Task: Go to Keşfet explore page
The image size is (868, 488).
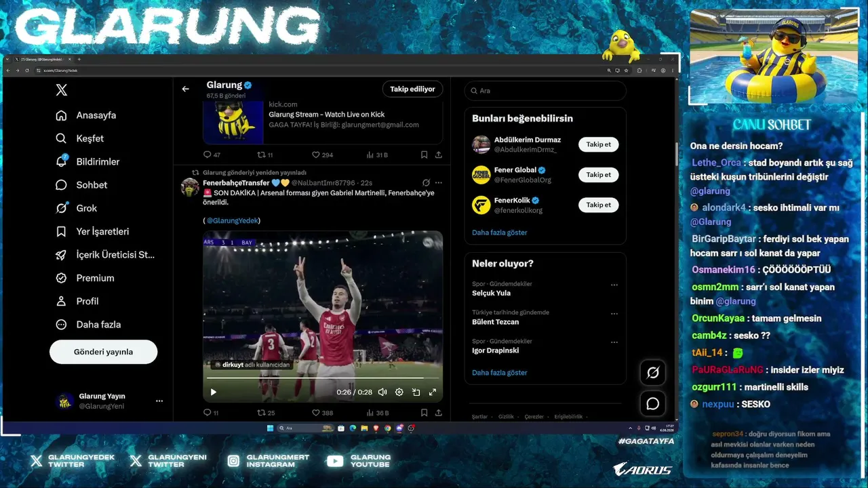Action: click(80, 138)
